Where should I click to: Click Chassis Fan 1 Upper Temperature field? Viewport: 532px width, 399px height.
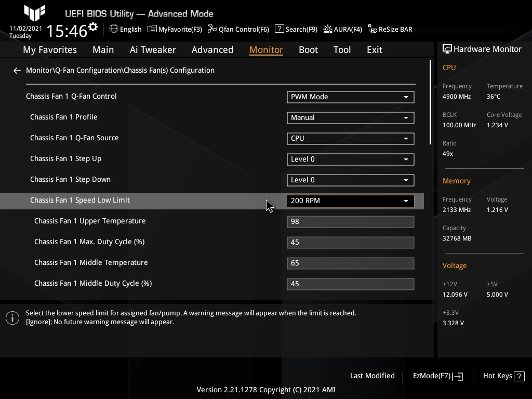click(x=351, y=221)
